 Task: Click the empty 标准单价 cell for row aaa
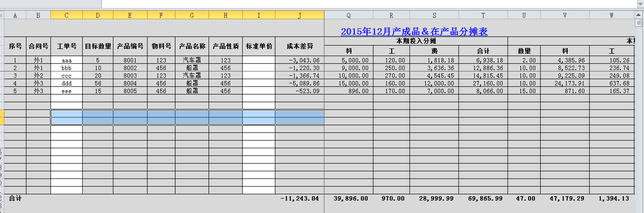pos(259,60)
